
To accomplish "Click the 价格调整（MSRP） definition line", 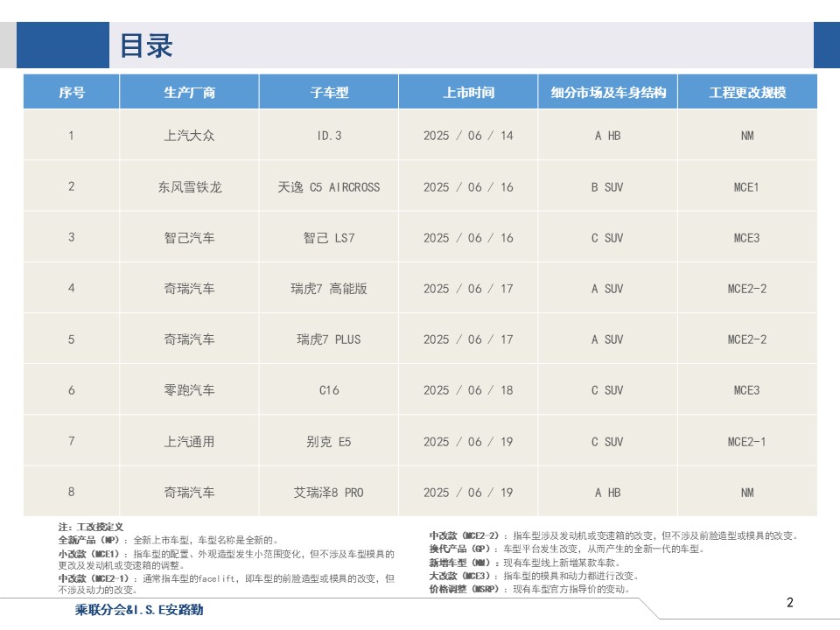I will click(x=529, y=589).
